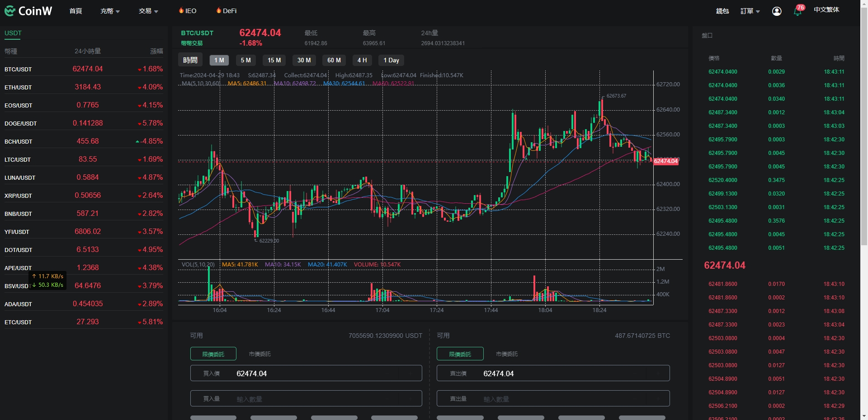Click the 錢包 wallet link
Viewport: 868px width, 420px height.
pyautogui.click(x=722, y=10)
